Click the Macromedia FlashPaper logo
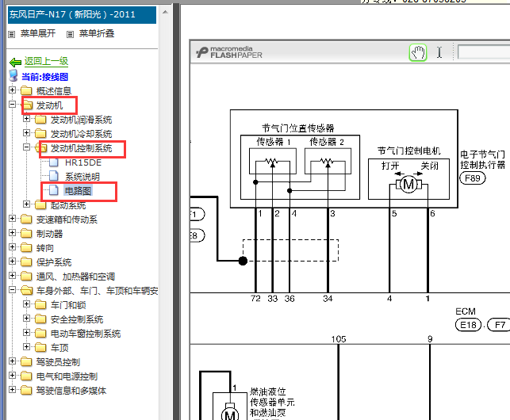This screenshot has width=510, height=420. [229, 52]
